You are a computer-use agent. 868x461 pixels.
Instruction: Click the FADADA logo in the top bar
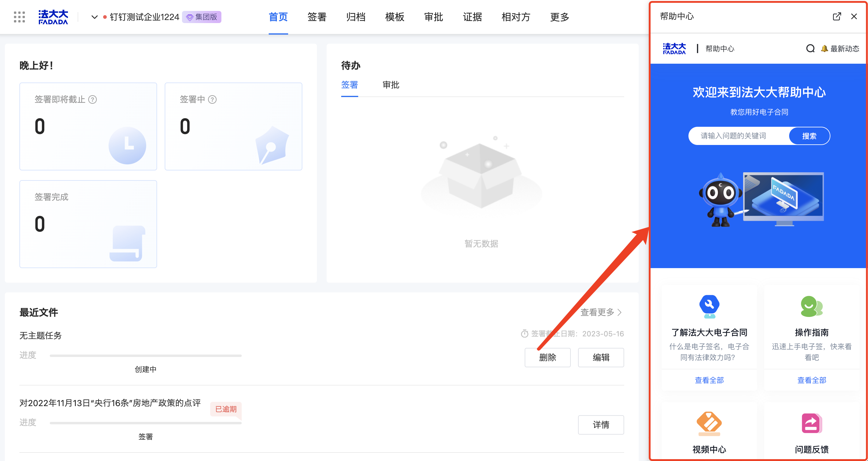click(53, 17)
